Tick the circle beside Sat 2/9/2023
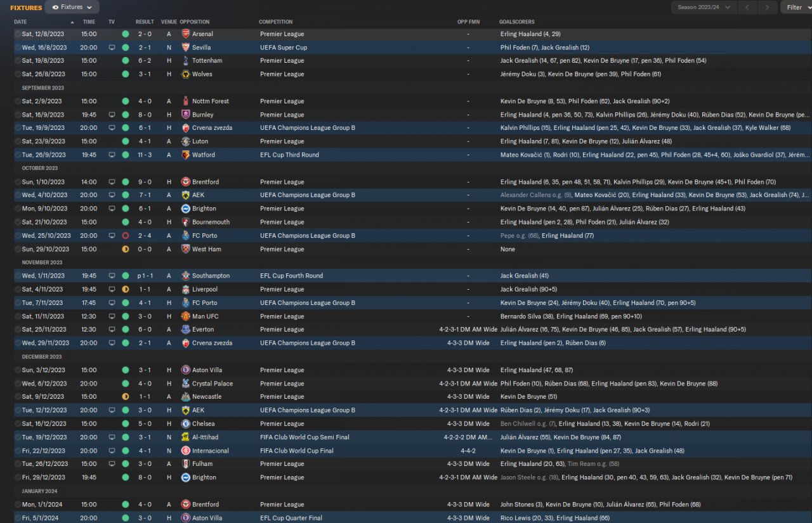The width and height of the screenshot is (812, 523). point(18,101)
